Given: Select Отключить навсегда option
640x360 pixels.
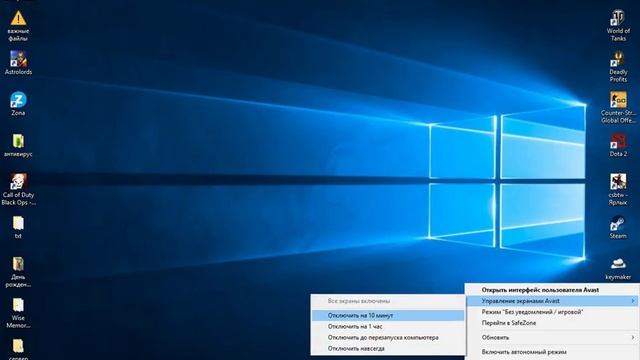Looking at the screenshot, I should pos(388,349).
